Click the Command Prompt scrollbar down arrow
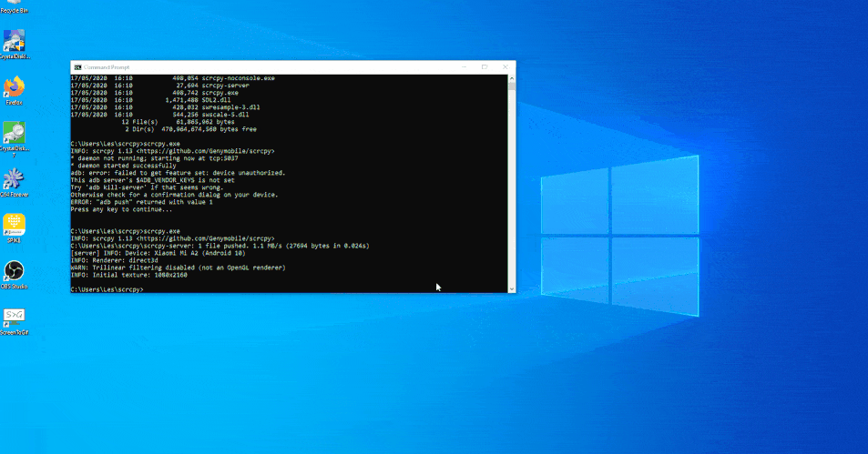The width and height of the screenshot is (868, 454). point(512,288)
